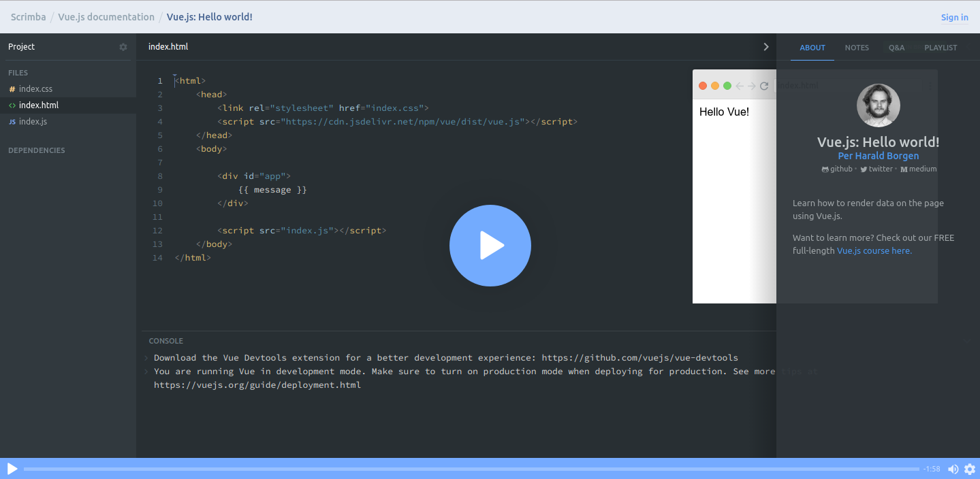Open the twitter profile link
Viewport: 980px width, 479px height.
pos(876,169)
